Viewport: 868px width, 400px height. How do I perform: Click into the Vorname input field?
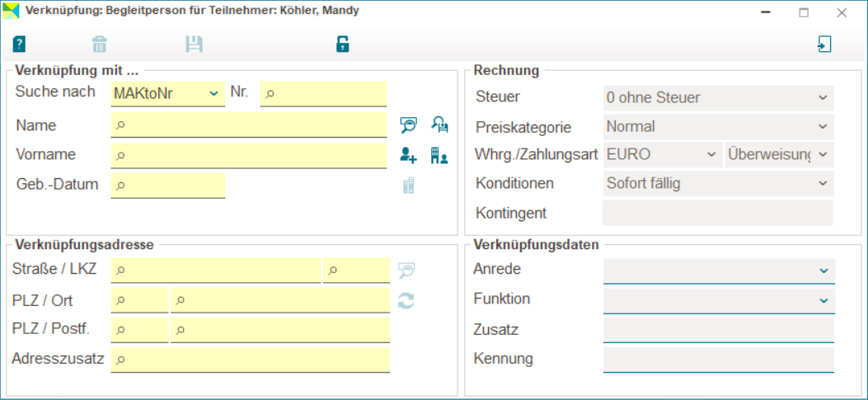tap(249, 155)
